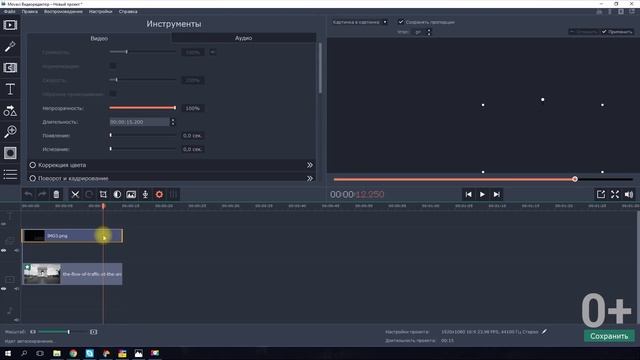Open the square overlay tool in sidebar

pos(10,153)
